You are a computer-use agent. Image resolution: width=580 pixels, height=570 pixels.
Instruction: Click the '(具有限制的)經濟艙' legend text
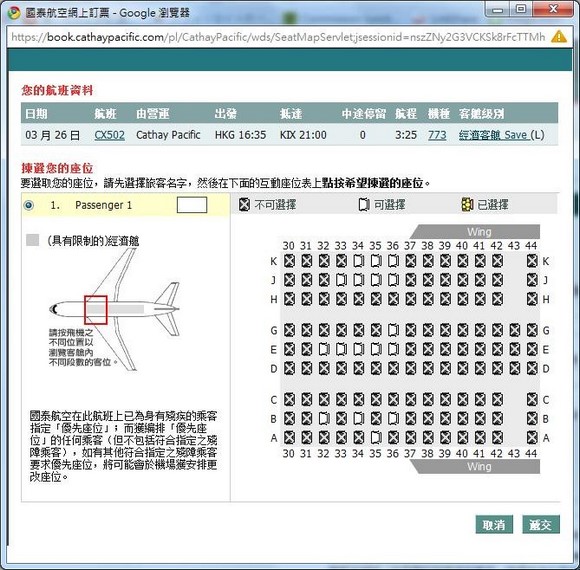coord(93,241)
